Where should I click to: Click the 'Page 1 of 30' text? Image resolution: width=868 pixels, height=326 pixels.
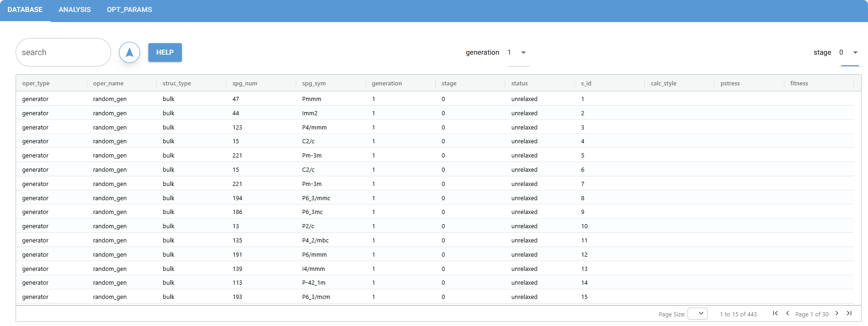(x=812, y=314)
